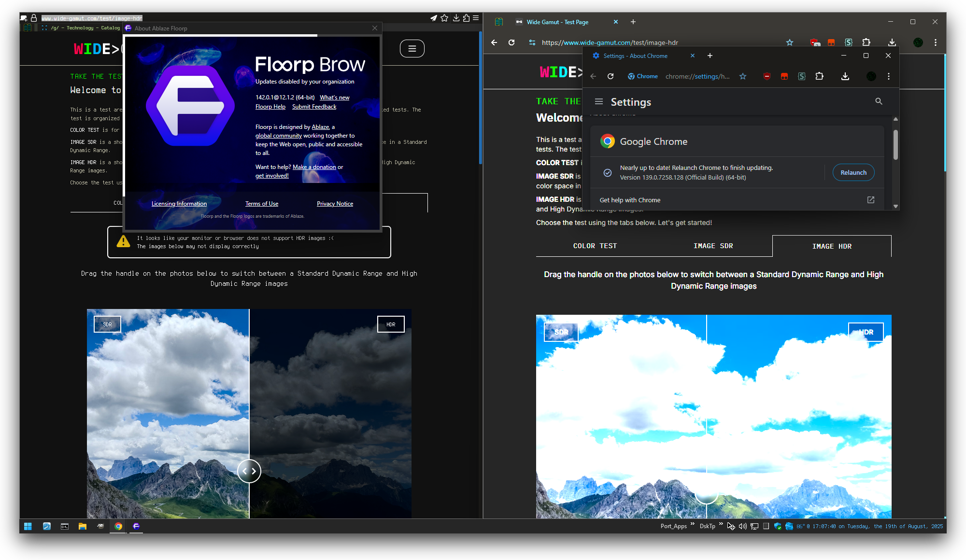The width and height of the screenshot is (966, 560).
Task: Click the SDR/HDR comparison slider handle
Action: pos(249,471)
